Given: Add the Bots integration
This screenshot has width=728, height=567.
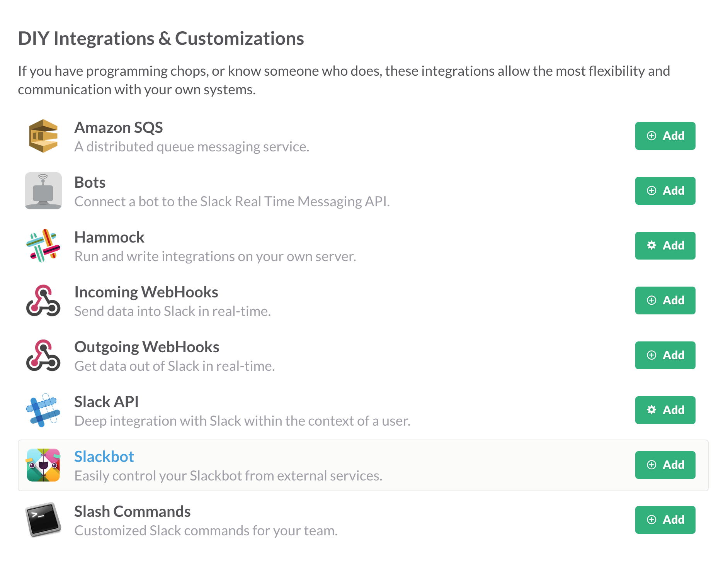Looking at the screenshot, I should [x=665, y=191].
